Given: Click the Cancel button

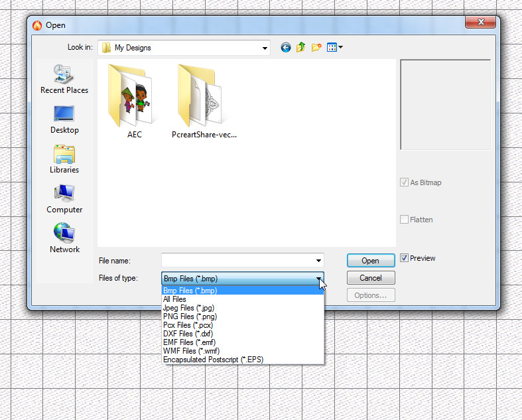Looking at the screenshot, I should 371,278.
